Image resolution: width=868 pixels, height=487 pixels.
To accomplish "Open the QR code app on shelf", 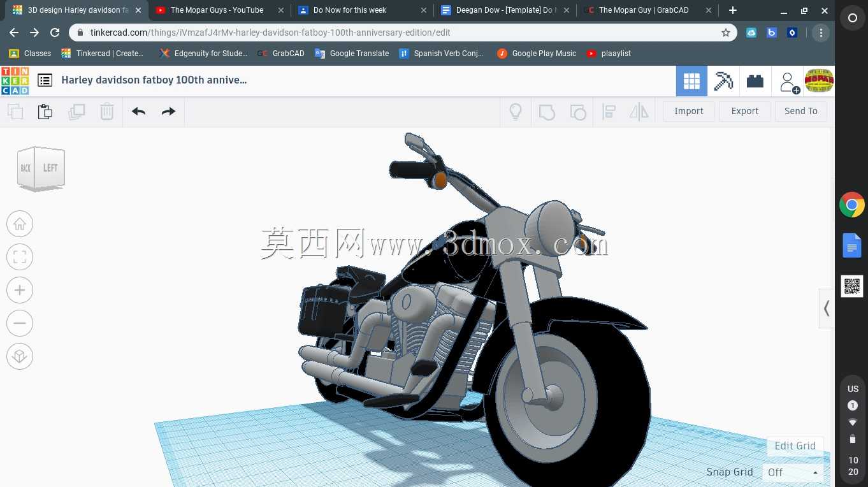I will click(x=852, y=286).
